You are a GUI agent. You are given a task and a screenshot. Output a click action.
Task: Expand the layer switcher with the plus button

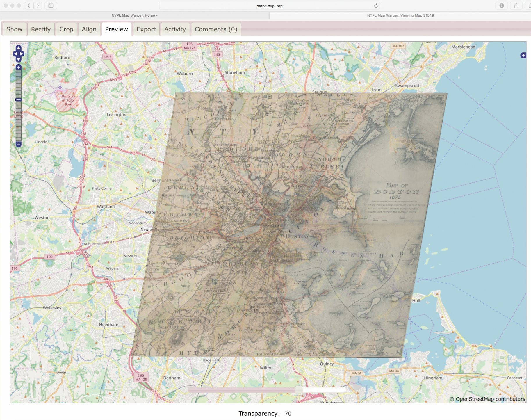click(x=523, y=55)
